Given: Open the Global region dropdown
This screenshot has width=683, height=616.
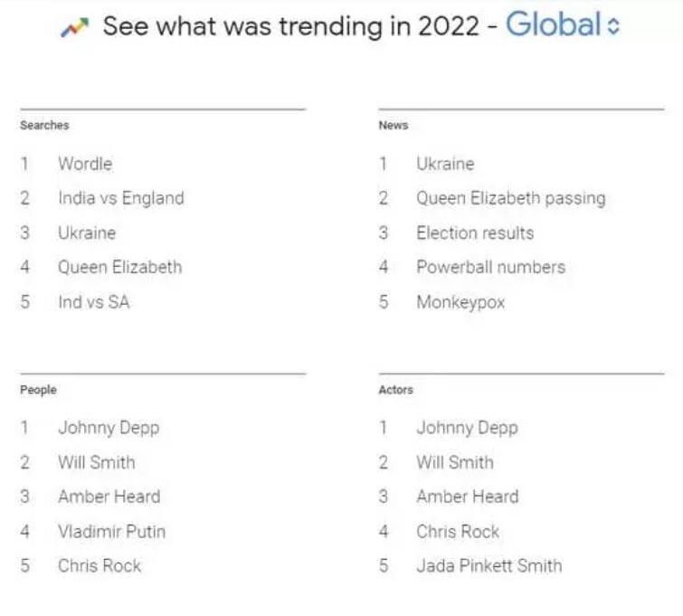Looking at the screenshot, I should click(x=563, y=25).
